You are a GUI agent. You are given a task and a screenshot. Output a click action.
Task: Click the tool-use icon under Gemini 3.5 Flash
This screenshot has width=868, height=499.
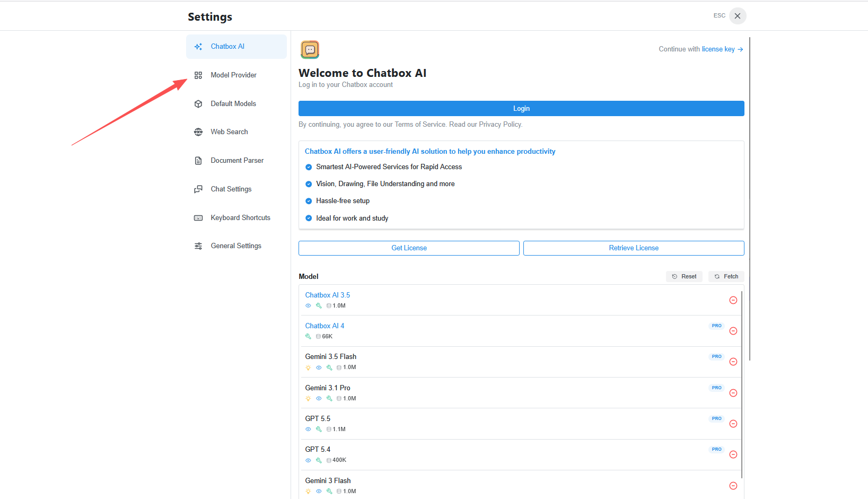(x=329, y=367)
